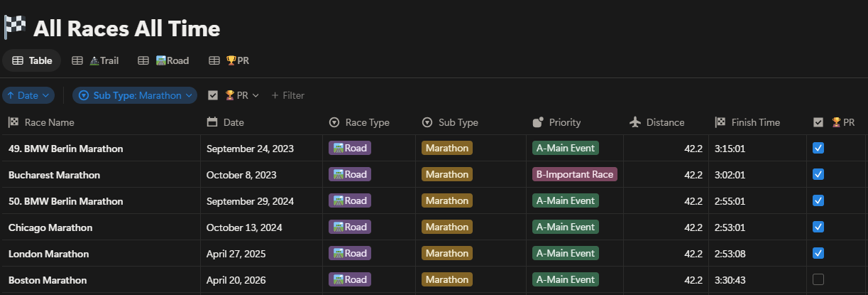Open the Boston Marathon page
Screen dimensions: 868x295
[48, 280]
